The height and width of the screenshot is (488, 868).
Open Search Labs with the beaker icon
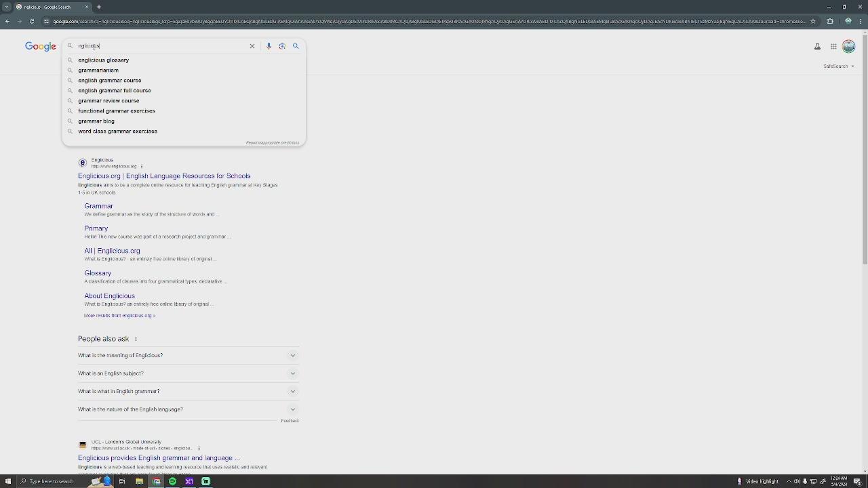point(817,46)
